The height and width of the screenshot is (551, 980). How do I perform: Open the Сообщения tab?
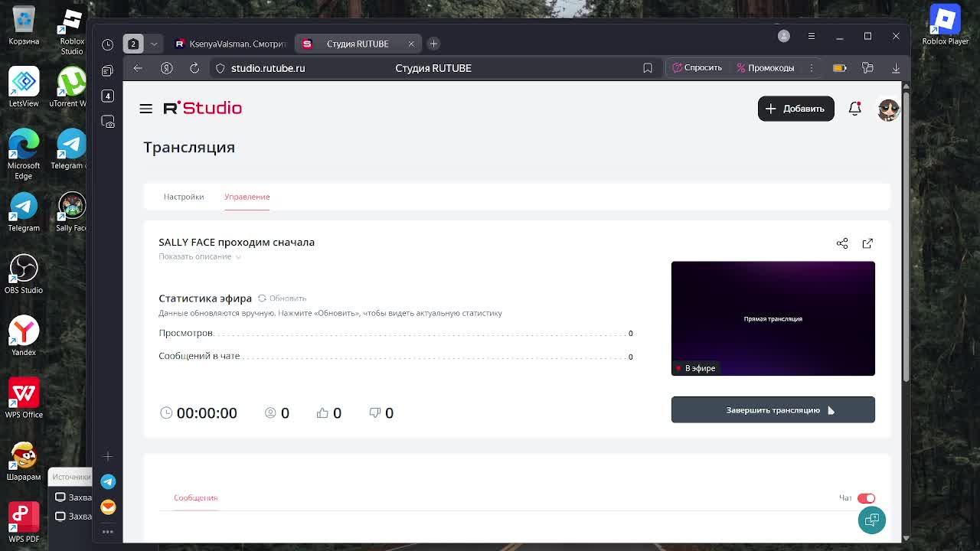(x=195, y=497)
